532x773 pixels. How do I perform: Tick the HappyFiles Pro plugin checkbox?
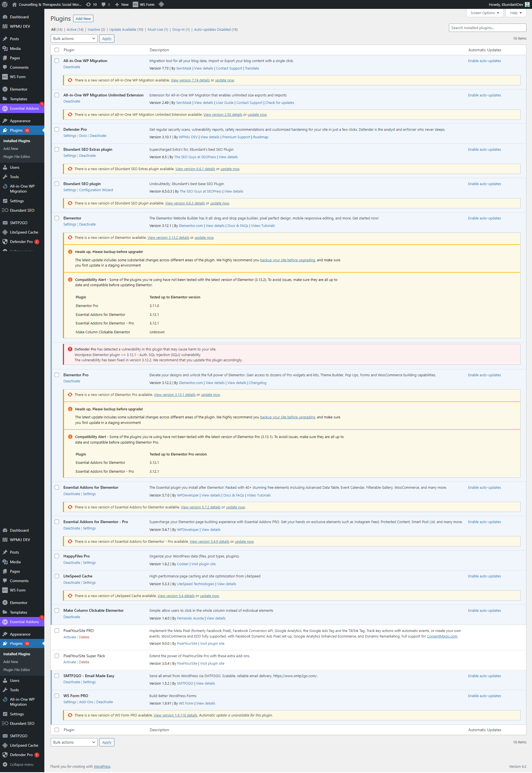point(57,556)
